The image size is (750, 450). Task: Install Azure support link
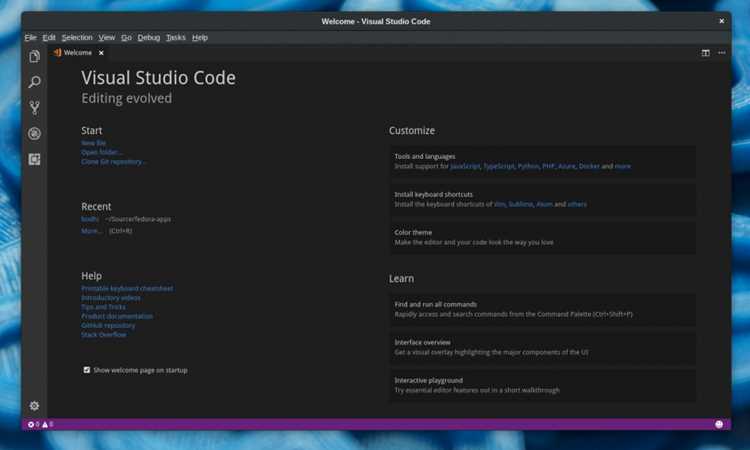[567, 166]
